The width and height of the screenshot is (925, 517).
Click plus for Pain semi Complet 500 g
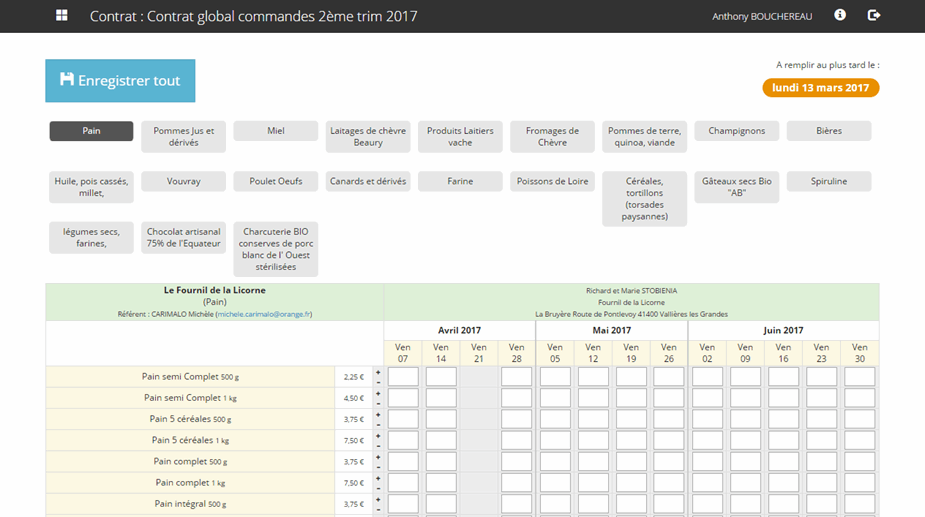pos(378,372)
